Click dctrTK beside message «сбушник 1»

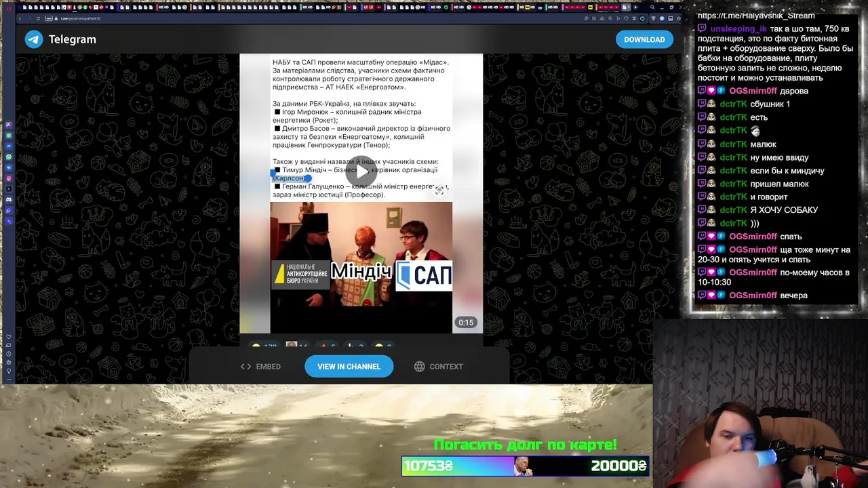(x=733, y=104)
